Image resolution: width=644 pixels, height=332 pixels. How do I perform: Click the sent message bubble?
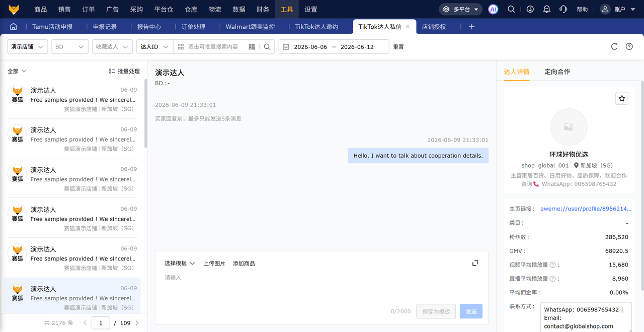tap(418, 156)
